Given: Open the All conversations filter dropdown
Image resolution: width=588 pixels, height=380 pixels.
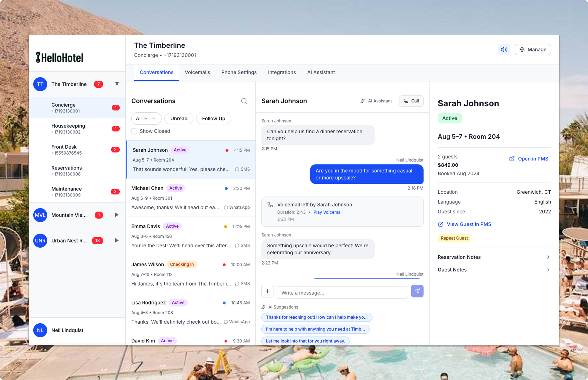Looking at the screenshot, I should pyautogui.click(x=146, y=118).
